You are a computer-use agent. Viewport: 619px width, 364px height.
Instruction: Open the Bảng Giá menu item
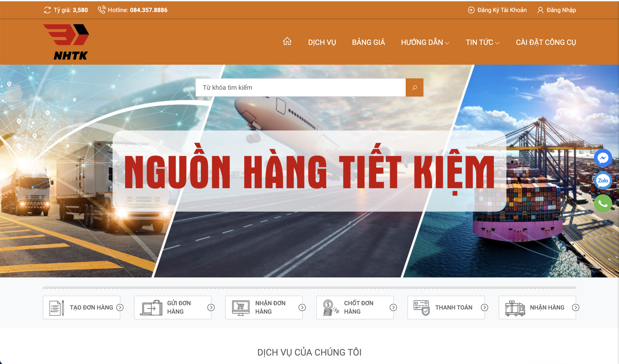[x=368, y=42]
